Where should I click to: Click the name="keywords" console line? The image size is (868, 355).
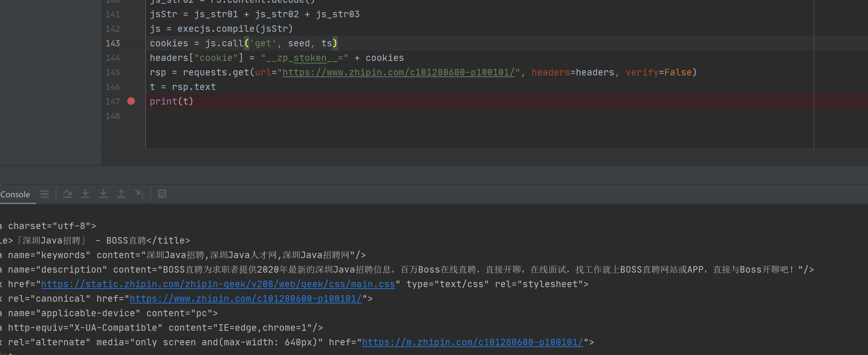click(x=183, y=255)
